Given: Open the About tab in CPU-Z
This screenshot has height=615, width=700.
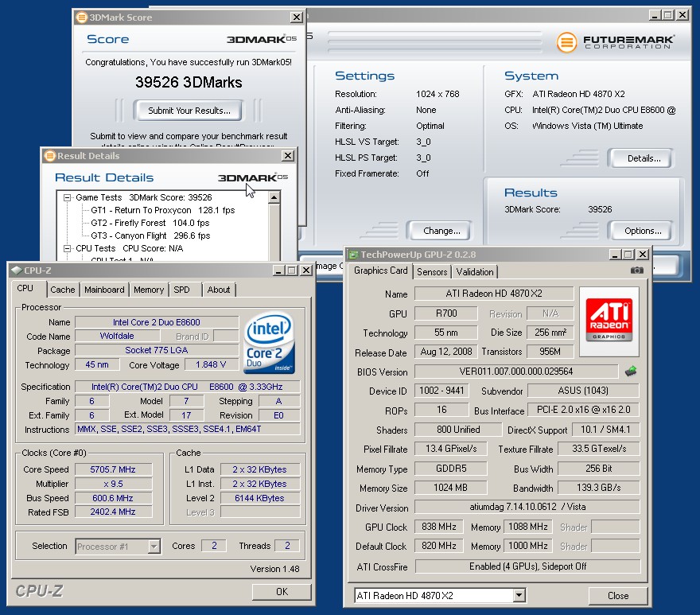Looking at the screenshot, I should pyautogui.click(x=219, y=290).
